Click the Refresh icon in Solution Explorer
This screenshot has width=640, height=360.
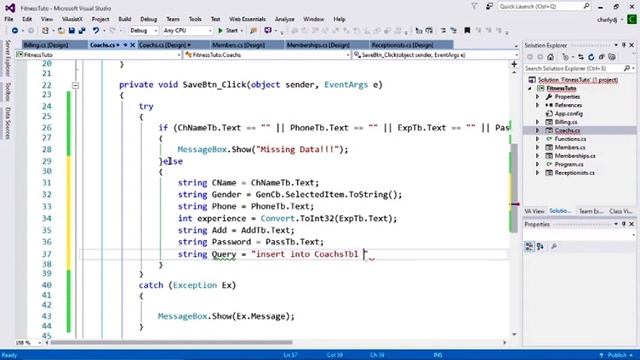pyautogui.click(x=591, y=57)
